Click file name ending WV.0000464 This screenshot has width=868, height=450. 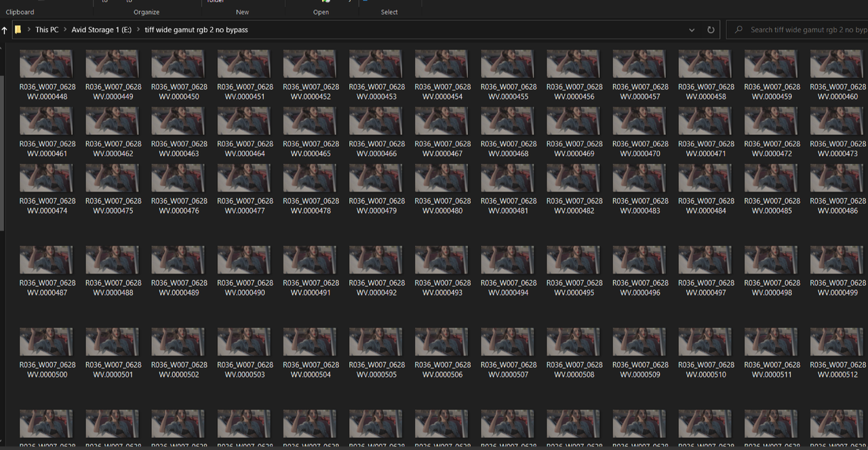(245, 148)
